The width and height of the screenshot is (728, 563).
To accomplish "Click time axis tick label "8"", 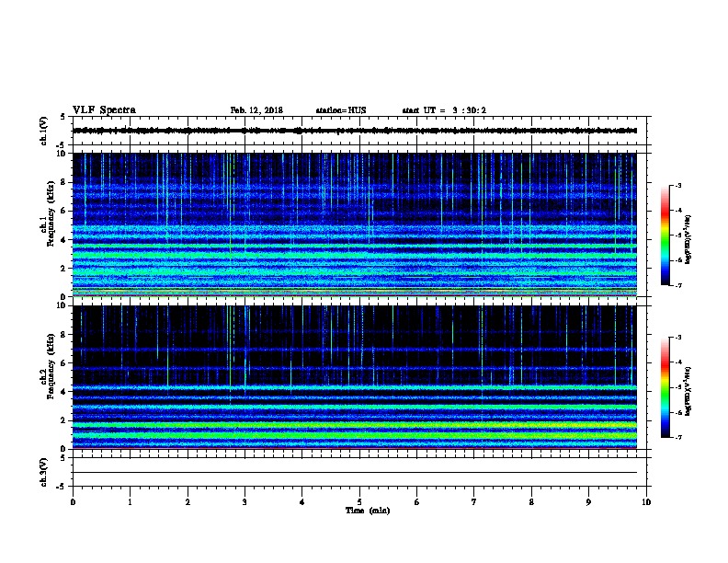I will [531, 501].
